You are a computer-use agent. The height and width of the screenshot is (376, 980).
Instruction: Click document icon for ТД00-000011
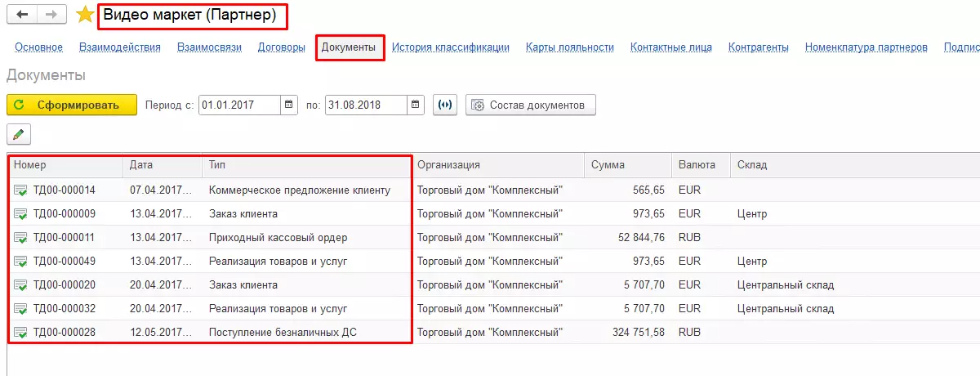pyautogui.click(x=20, y=238)
